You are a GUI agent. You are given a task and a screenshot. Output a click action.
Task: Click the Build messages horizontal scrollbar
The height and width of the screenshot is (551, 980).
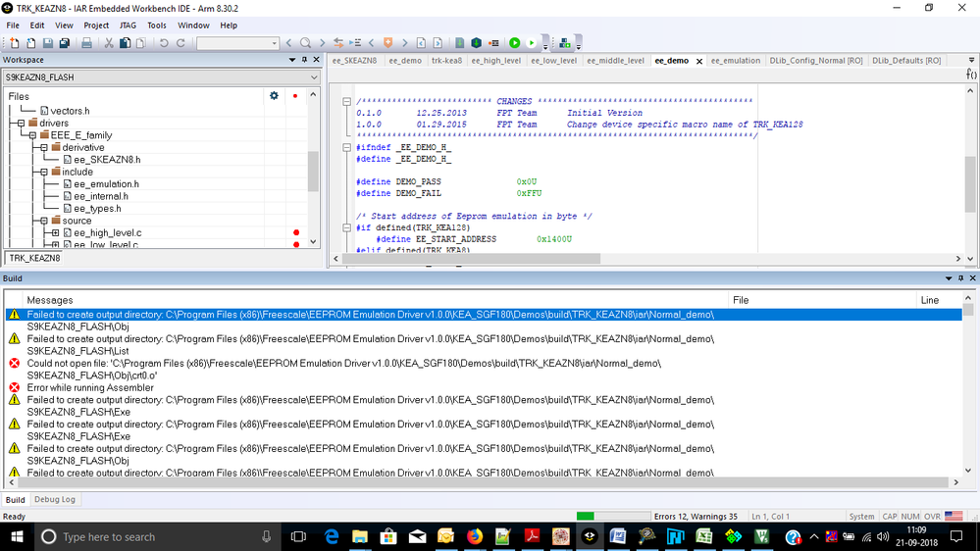[484, 482]
